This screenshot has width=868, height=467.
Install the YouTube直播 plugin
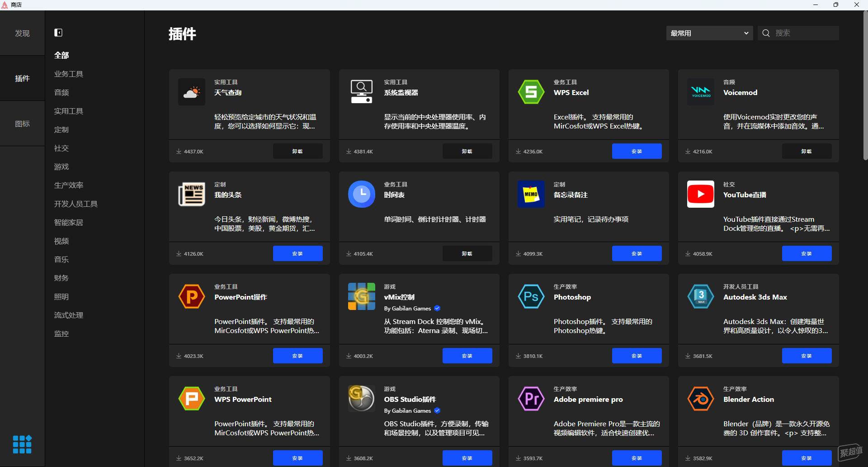[807, 253]
